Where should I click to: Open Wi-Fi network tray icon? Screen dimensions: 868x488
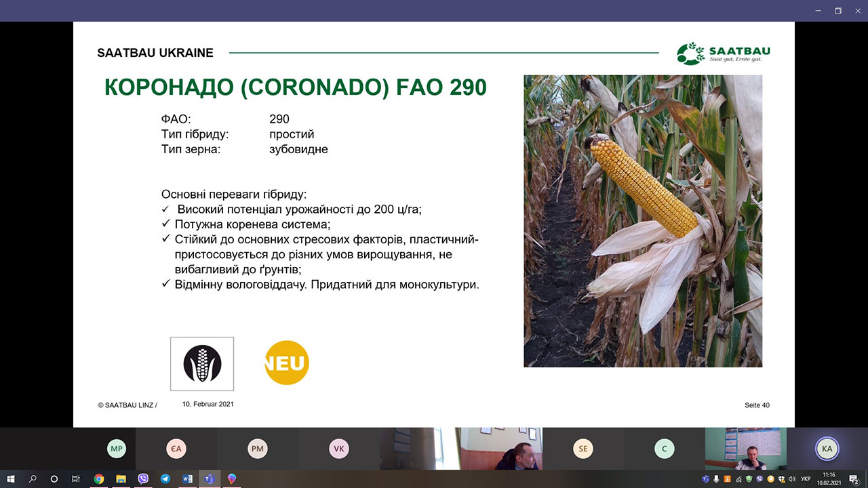point(738,479)
